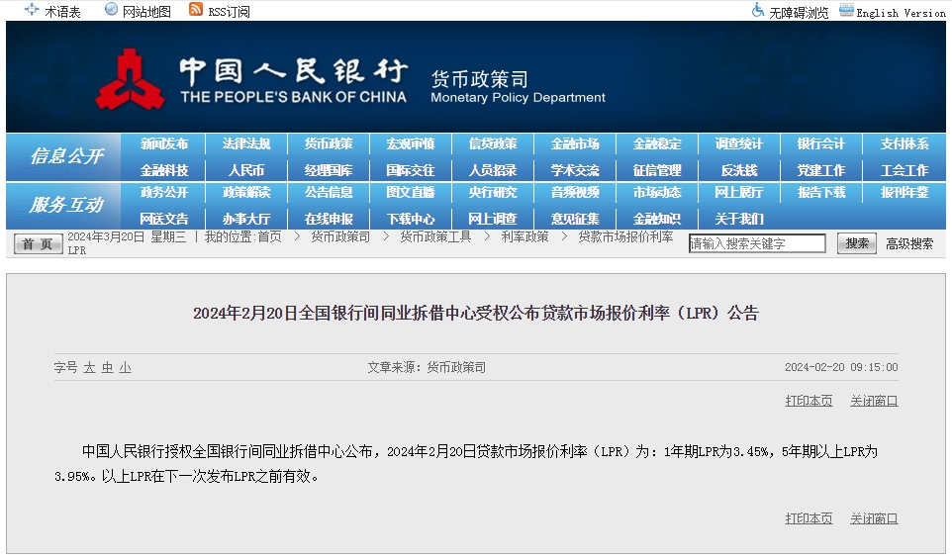Open the 高级搜索 advanced search link

pos(908,243)
